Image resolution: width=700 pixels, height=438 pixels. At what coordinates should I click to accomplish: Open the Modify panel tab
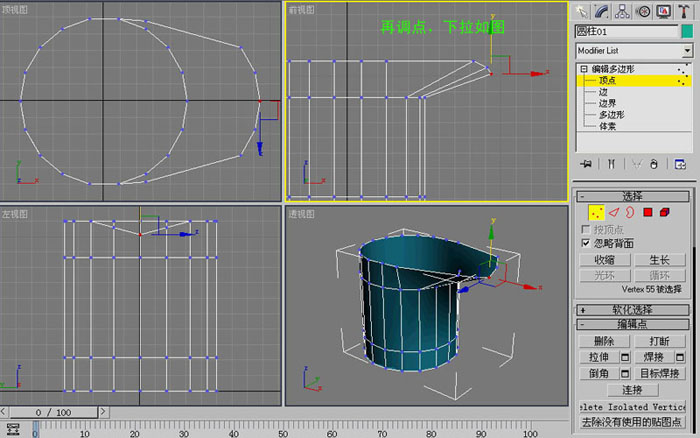[601, 12]
